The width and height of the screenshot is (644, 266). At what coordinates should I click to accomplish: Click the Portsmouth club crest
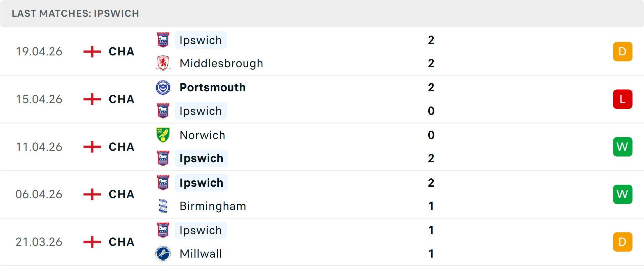pyautogui.click(x=163, y=87)
